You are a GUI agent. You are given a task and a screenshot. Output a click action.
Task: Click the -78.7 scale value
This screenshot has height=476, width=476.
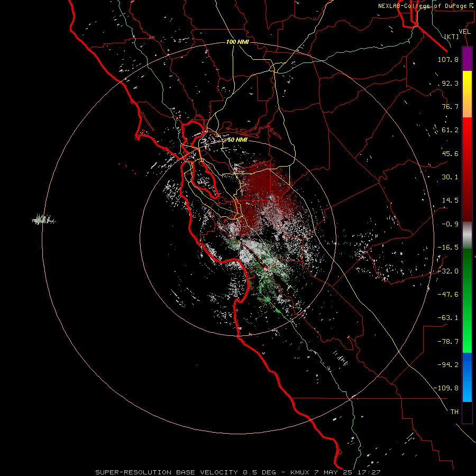point(448,342)
